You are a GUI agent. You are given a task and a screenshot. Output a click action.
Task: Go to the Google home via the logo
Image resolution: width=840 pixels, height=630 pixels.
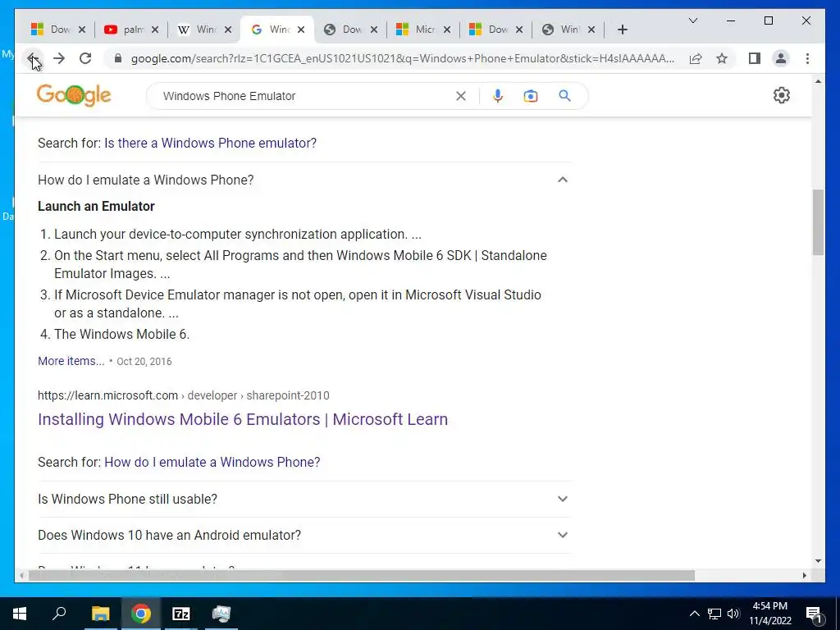pyautogui.click(x=74, y=95)
